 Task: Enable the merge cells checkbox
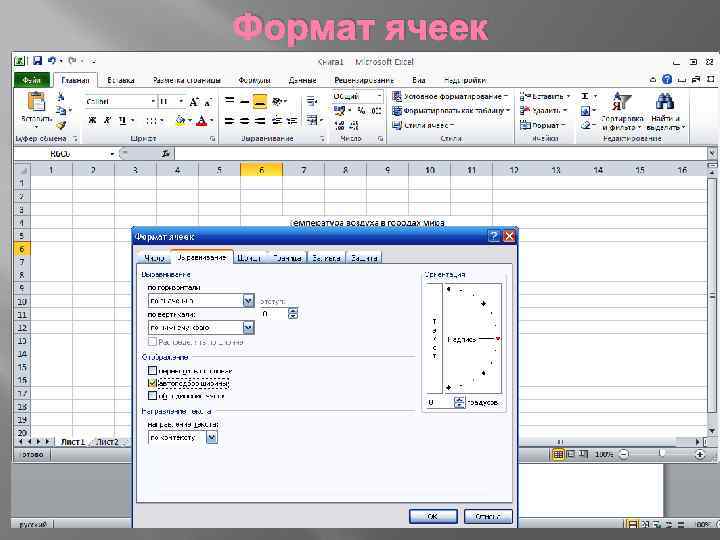152,395
